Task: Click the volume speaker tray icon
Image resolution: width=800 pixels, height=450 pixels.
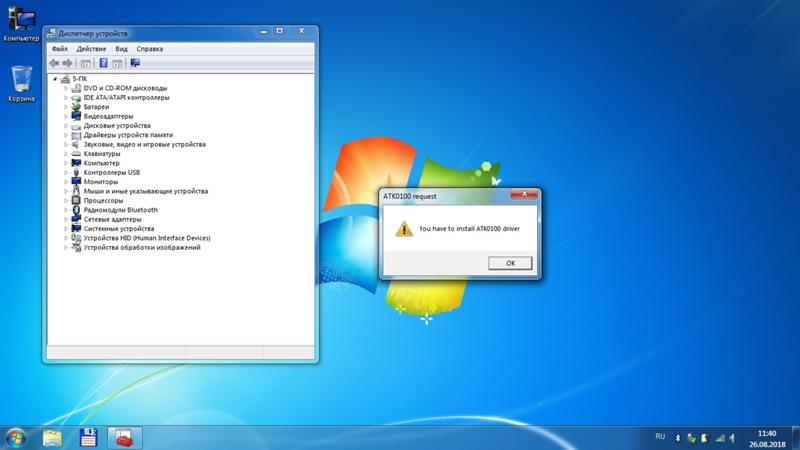Action: (x=732, y=438)
